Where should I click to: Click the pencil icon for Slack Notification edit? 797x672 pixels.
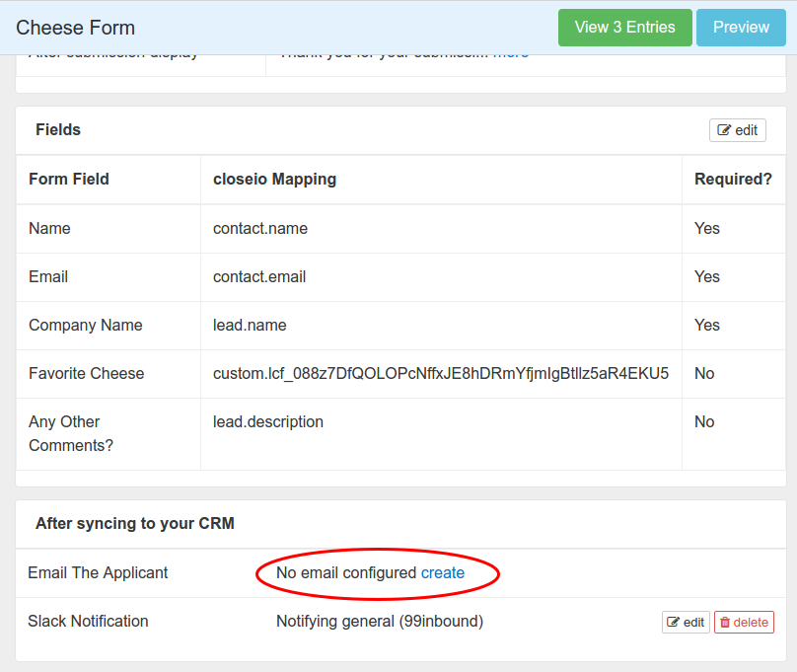click(674, 622)
